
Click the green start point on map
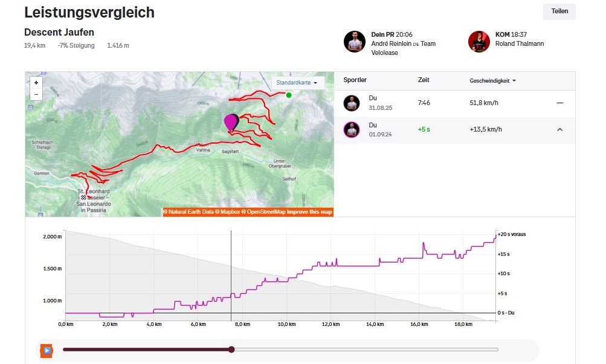coord(289,95)
